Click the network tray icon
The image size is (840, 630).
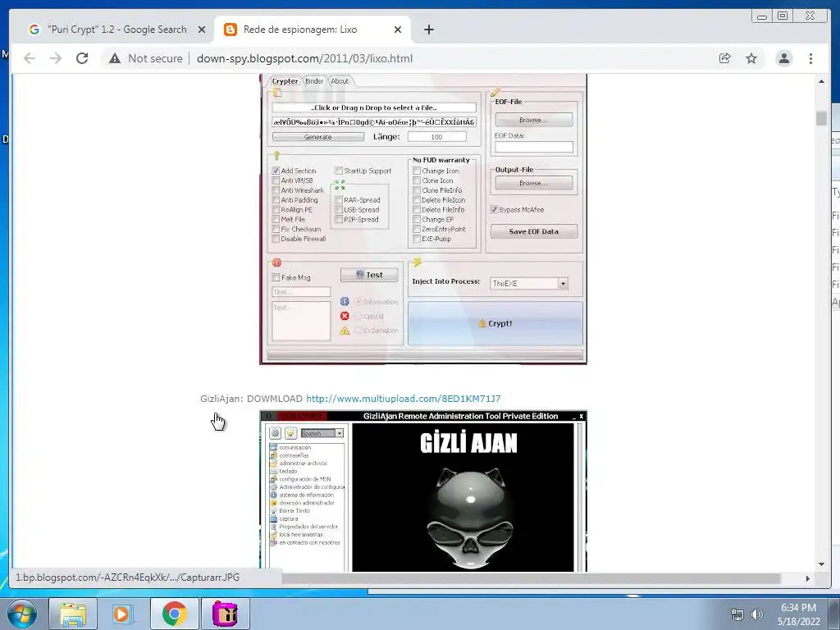[737, 614]
